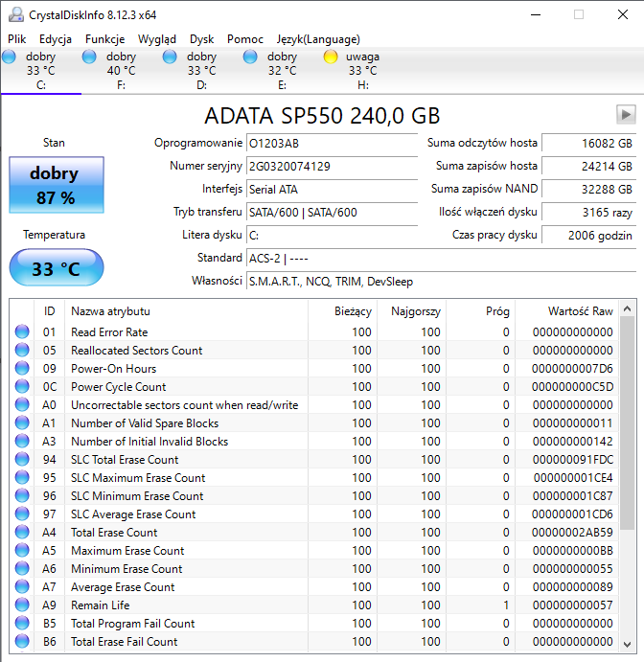Screen dimensions: 644x662
Task: Click status orb of Read Error Rate row
Action: tap(22, 331)
